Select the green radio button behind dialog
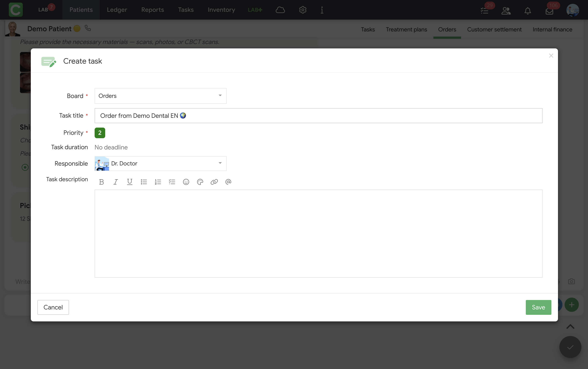 tap(25, 167)
